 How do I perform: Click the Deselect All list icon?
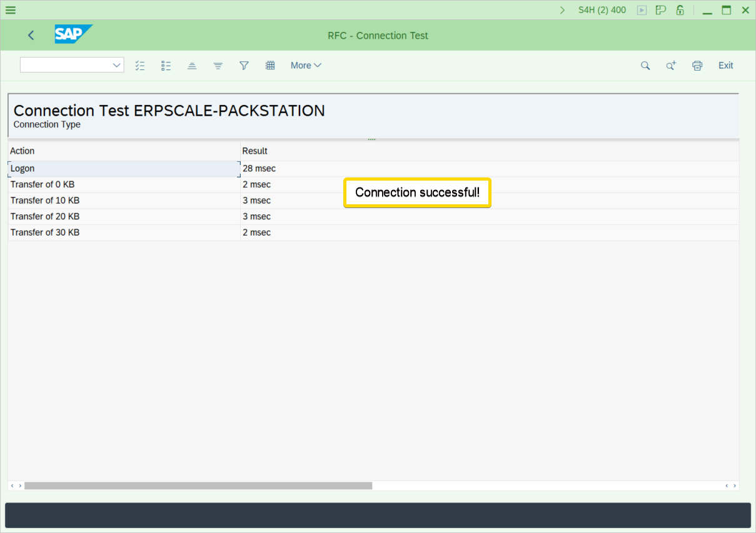[x=166, y=66]
